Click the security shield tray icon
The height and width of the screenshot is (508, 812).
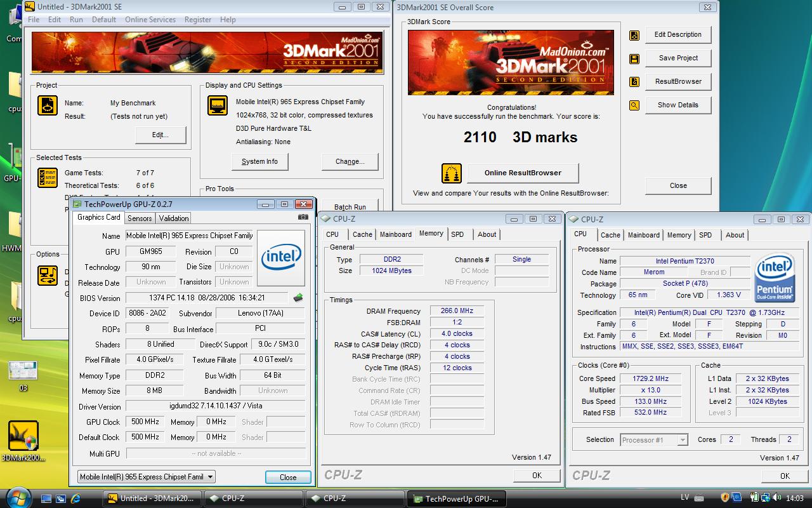click(x=725, y=498)
